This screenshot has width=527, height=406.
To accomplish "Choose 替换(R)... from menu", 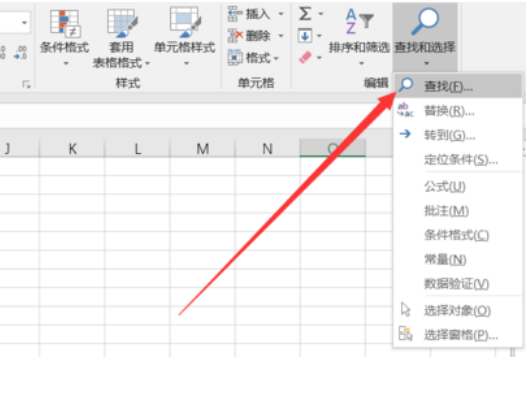I will click(458, 111).
